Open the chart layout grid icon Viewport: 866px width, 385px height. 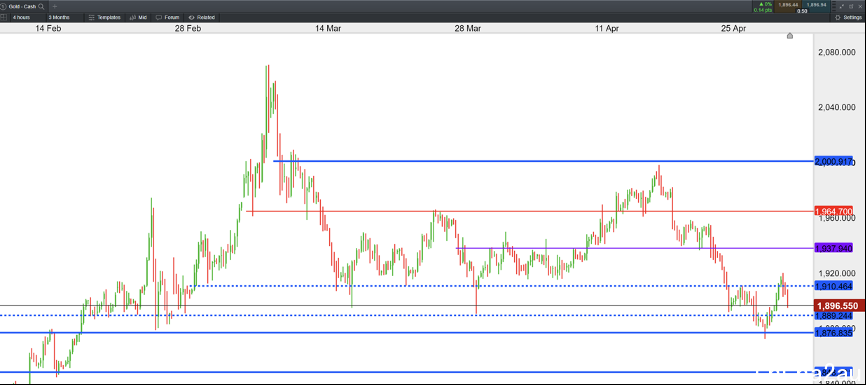(3, 17)
